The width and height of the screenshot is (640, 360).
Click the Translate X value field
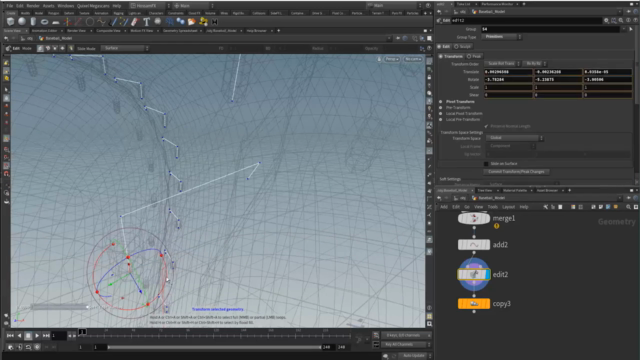tap(508, 72)
